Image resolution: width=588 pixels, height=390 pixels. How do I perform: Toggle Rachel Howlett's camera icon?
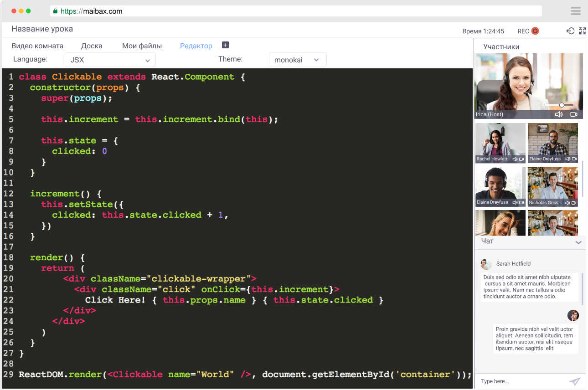[521, 159]
